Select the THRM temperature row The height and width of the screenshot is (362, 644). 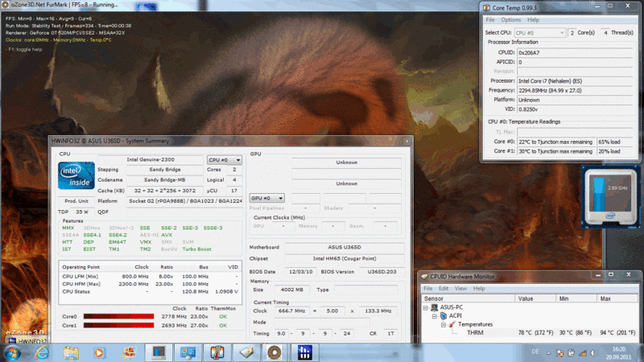[551, 333]
